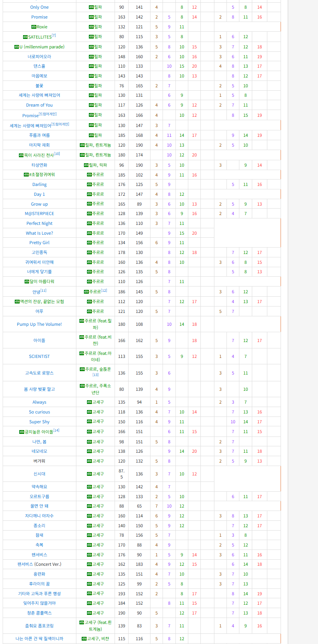Image resolution: width=318 pixels, height=644 pixels.
Task: Open the SCIENTIST song page
Action: pyautogui.click(x=39, y=356)
